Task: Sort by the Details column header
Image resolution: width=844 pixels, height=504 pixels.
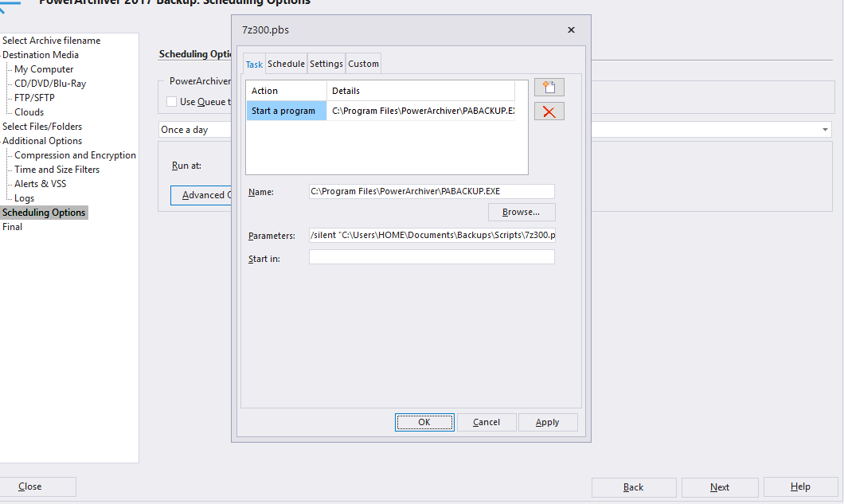Action: tap(420, 91)
